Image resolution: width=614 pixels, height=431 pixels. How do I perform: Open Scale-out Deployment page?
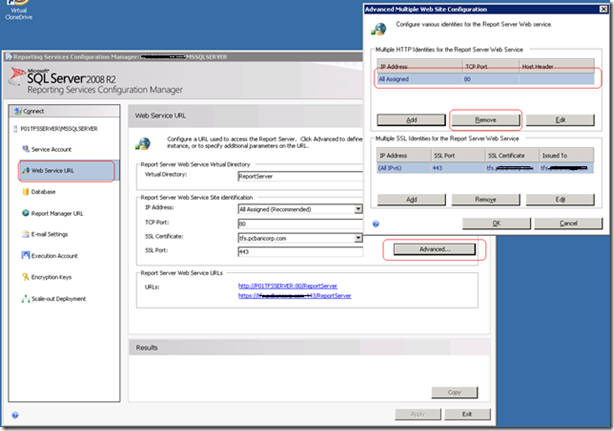click(58, 299)
